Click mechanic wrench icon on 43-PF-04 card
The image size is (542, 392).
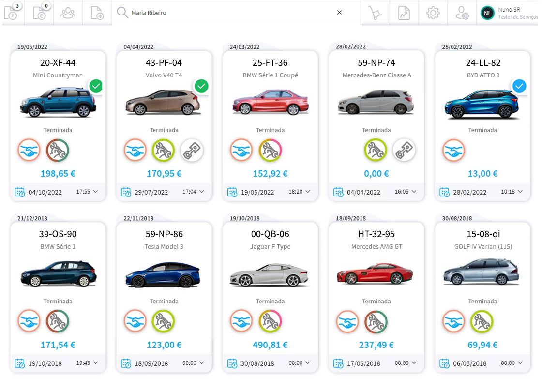pyautogui.click(x=164, y=151)
